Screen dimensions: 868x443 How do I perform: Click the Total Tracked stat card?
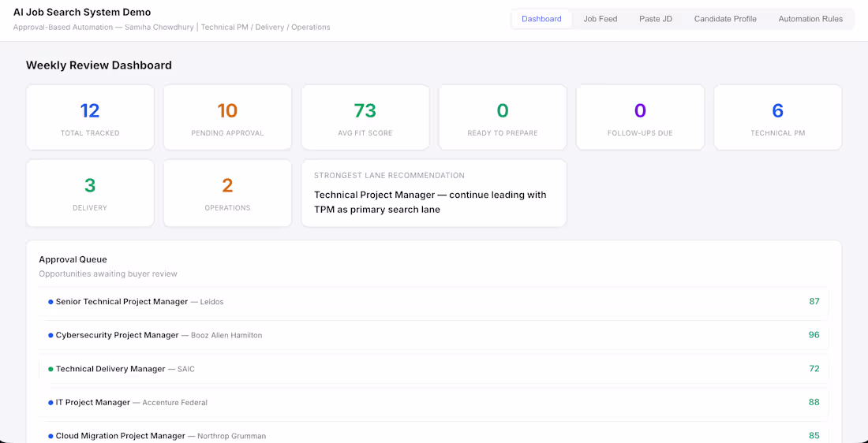[90, 117]
